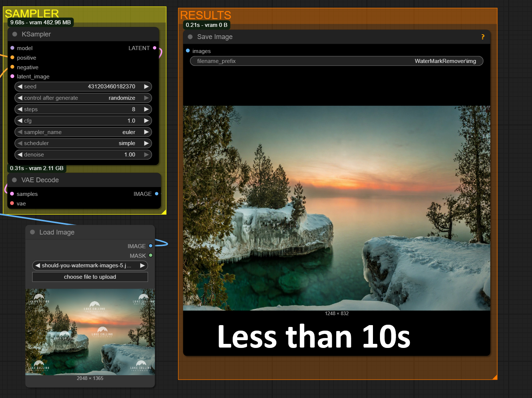The height and width of the screenshot is (398, 532).
Task: Toggle collapse on the Save Image node
Action: (x=190, y=37)
